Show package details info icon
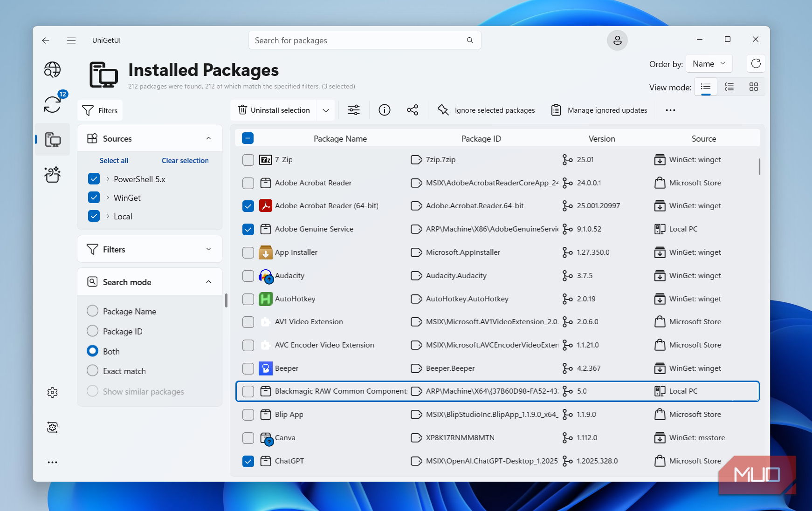Screen dimensions: 812x511 384,110
